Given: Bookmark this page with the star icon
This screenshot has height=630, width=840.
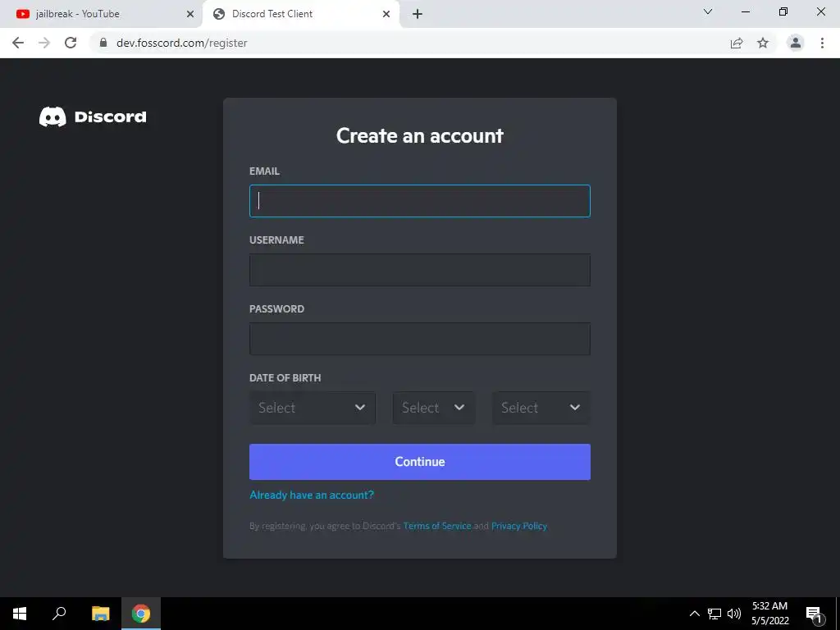Looking at the screenshot, I should [x=763, y=43].
